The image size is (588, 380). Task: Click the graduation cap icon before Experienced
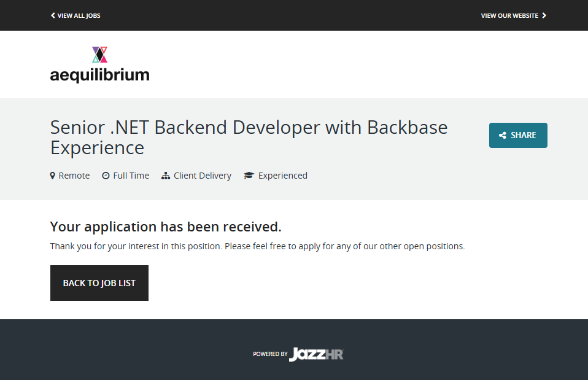coord(249,176)
